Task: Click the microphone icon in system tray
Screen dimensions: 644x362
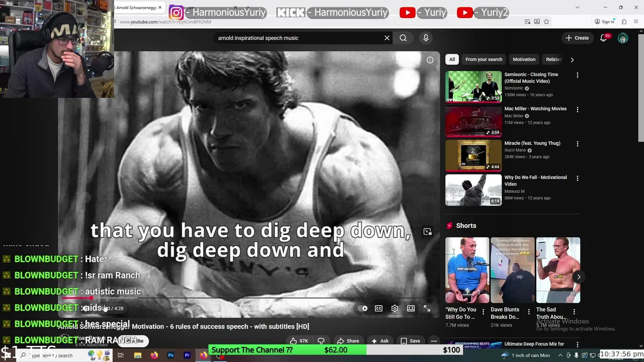Action: point(576,355)
